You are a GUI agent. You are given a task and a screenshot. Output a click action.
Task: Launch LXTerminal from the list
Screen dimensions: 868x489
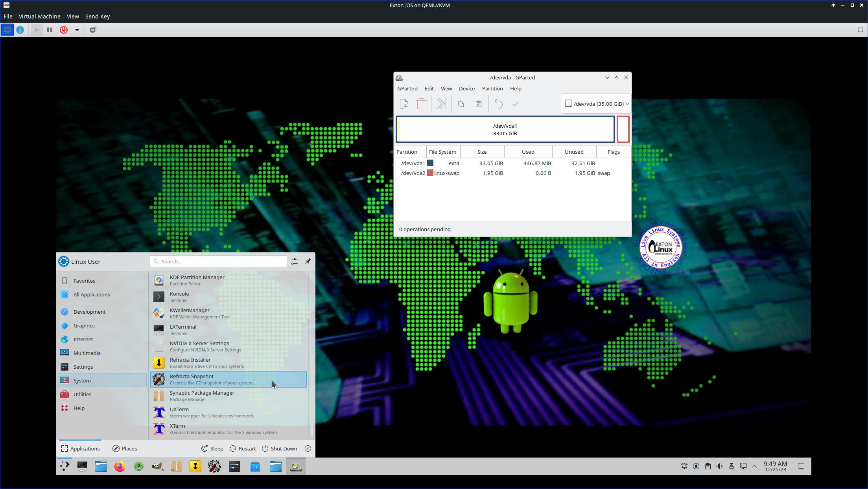(229, 330)
